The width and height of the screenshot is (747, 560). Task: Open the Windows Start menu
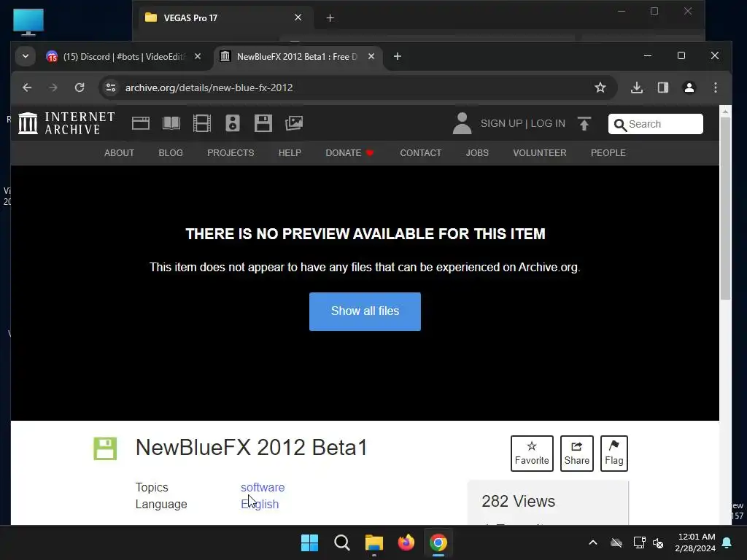coord(309,542)
